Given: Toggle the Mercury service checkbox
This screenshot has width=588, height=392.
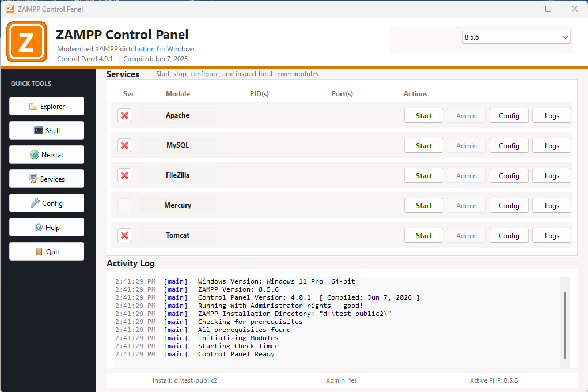Looking at the screenshot, I should click(124, 205).
